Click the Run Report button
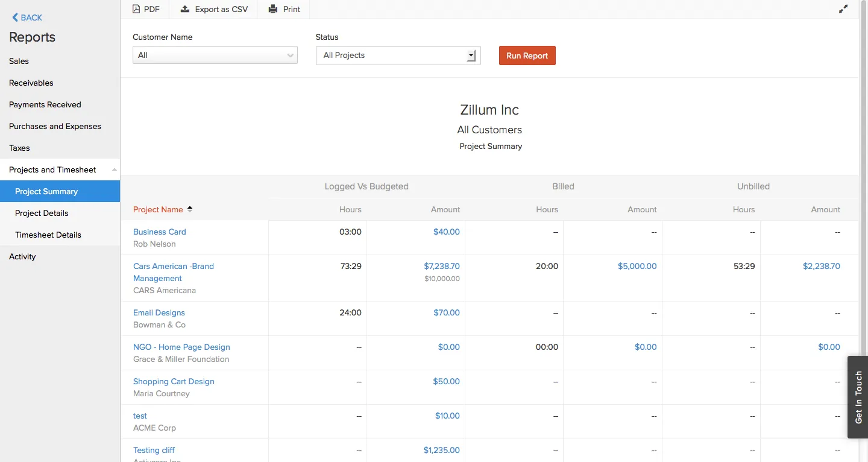The image size is (868, 462). coord(527,55)
